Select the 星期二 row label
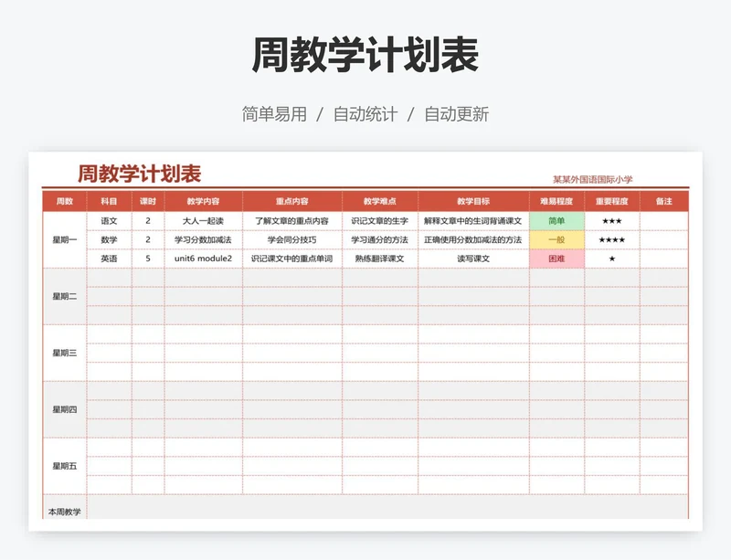Viewport: 731px width, 560px height. tap(65, 297)
